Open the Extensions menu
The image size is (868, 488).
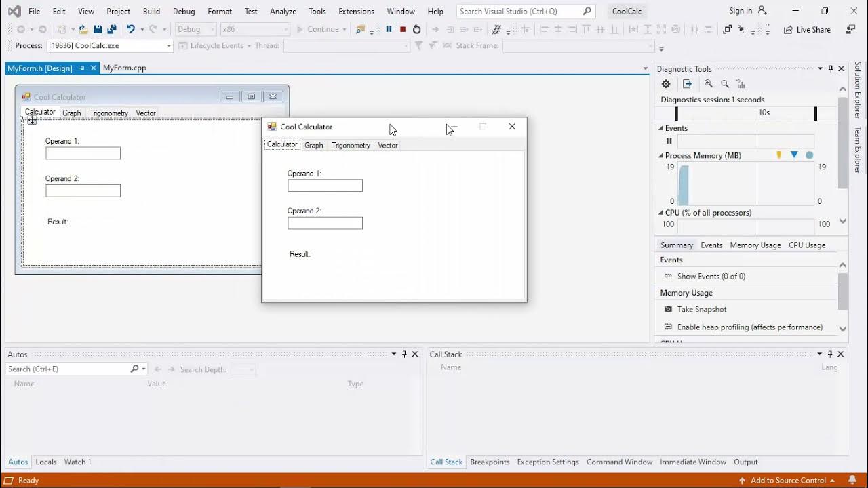pyautogui.click(x=356, y=11)
